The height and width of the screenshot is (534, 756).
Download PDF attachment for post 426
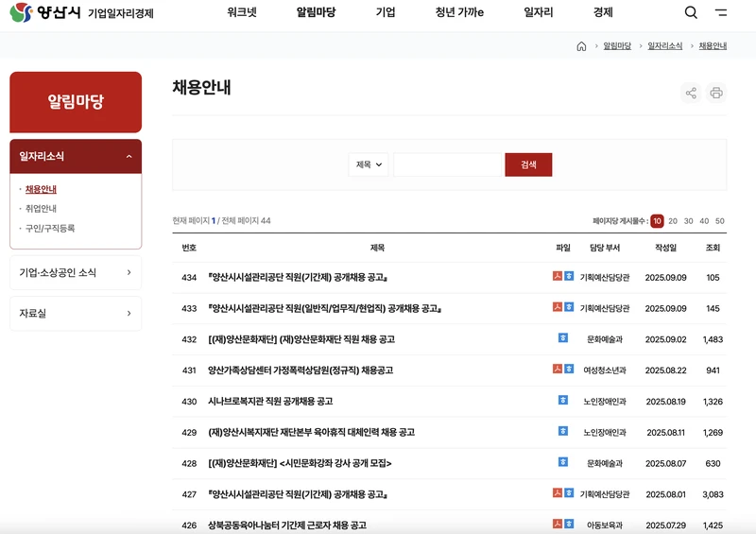click(558, 524)
